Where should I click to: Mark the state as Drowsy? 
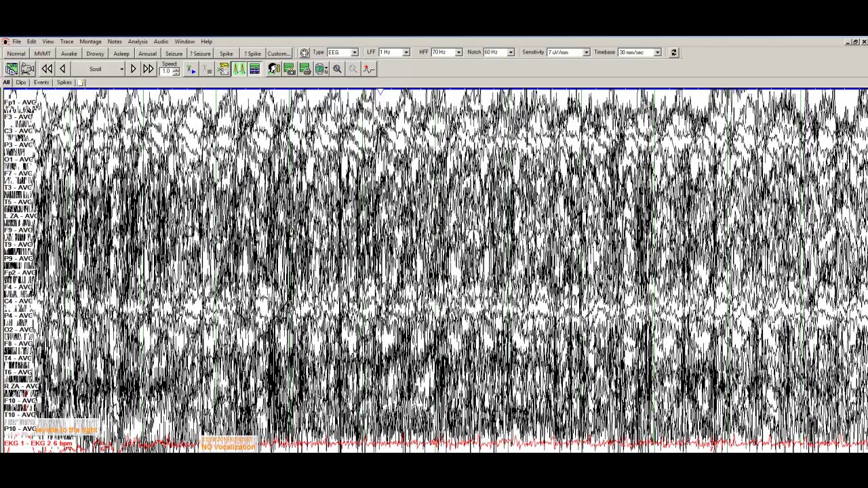coord(95,54)
